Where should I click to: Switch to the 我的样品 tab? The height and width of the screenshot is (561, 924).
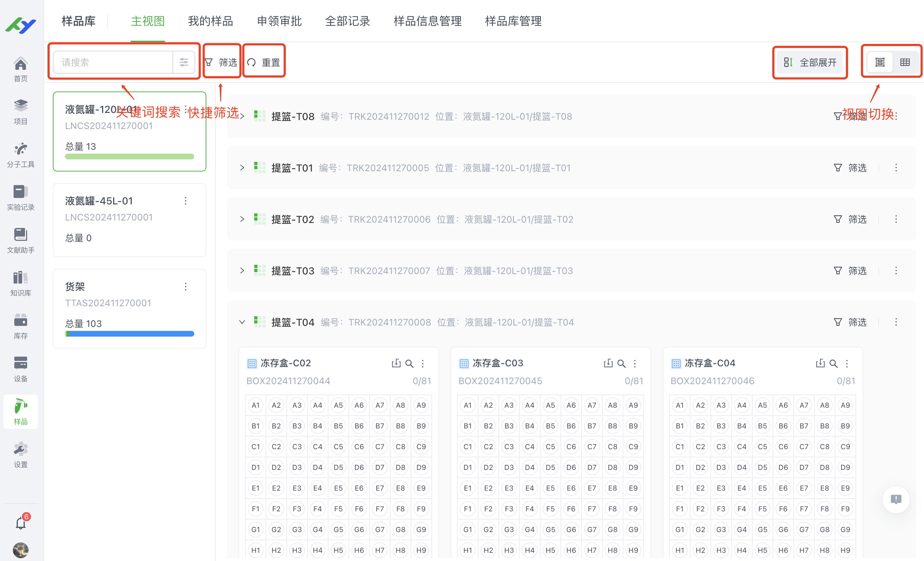(x=210, y=21)
